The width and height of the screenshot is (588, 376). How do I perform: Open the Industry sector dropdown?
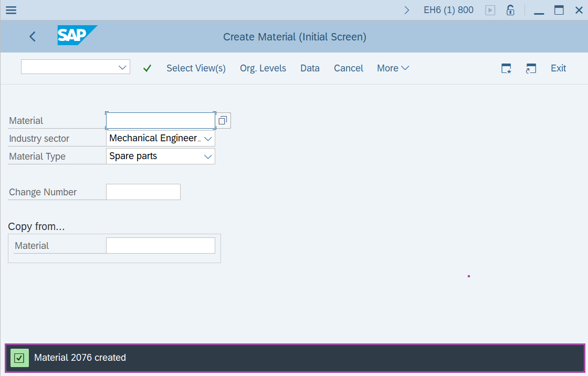pyautogui.click(x=207, y=138)
